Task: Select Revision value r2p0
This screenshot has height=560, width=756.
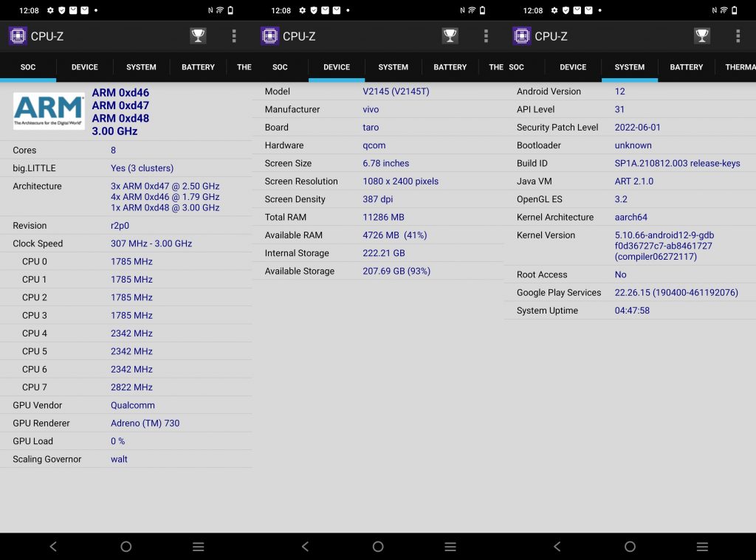Action: pos(120,226)
